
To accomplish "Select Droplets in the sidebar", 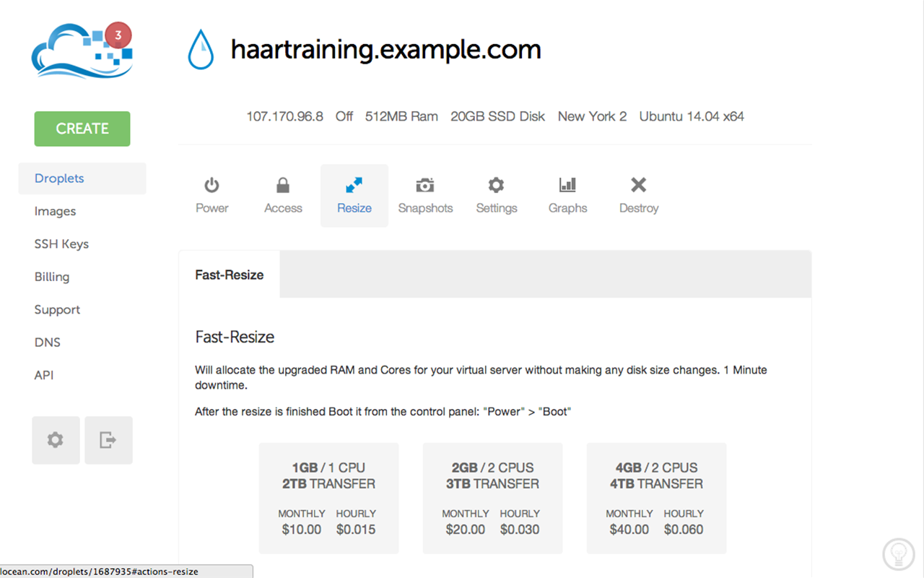I will [58, 178].
